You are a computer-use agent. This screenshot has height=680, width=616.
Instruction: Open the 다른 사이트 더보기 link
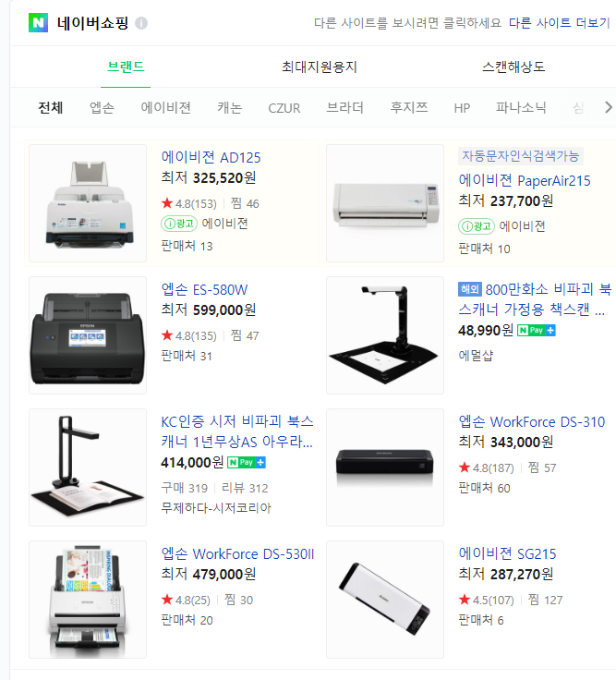point(560,22)
